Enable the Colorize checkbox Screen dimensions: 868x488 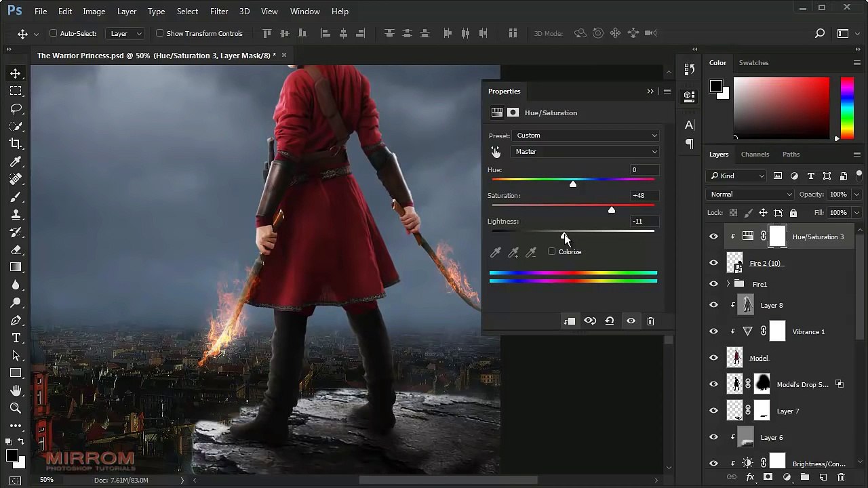pyautogui.click(x=552, y=251)
